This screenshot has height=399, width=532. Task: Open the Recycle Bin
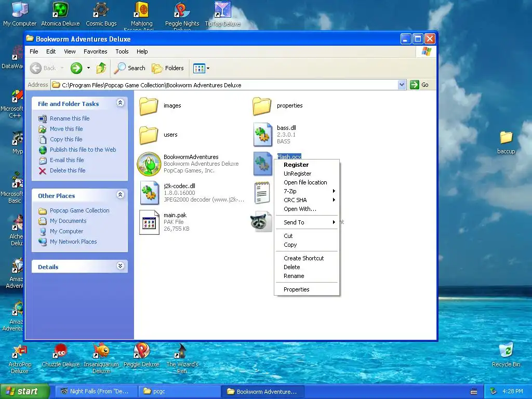click(x=506, y=355)
